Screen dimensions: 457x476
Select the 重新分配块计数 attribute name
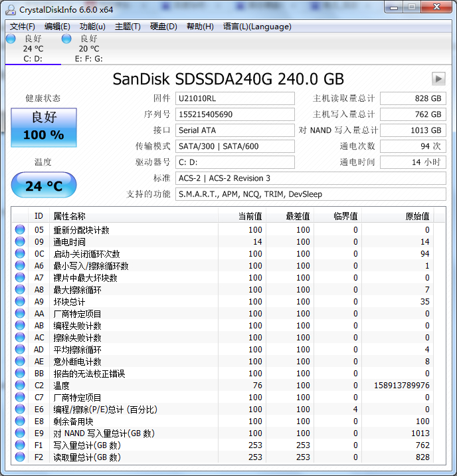[81, 230]
